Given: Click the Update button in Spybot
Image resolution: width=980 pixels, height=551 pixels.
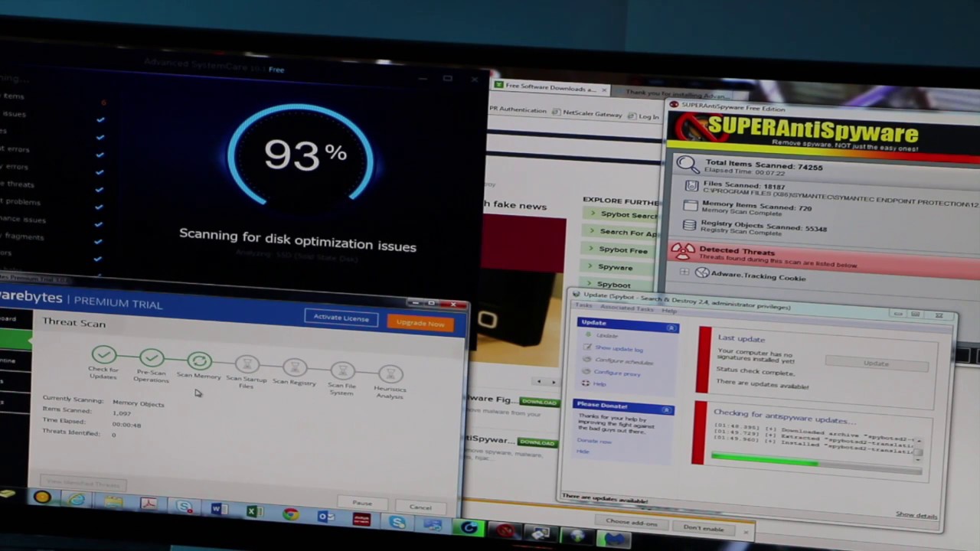Looking at the screenshot, I should click(x=877, y=364).
